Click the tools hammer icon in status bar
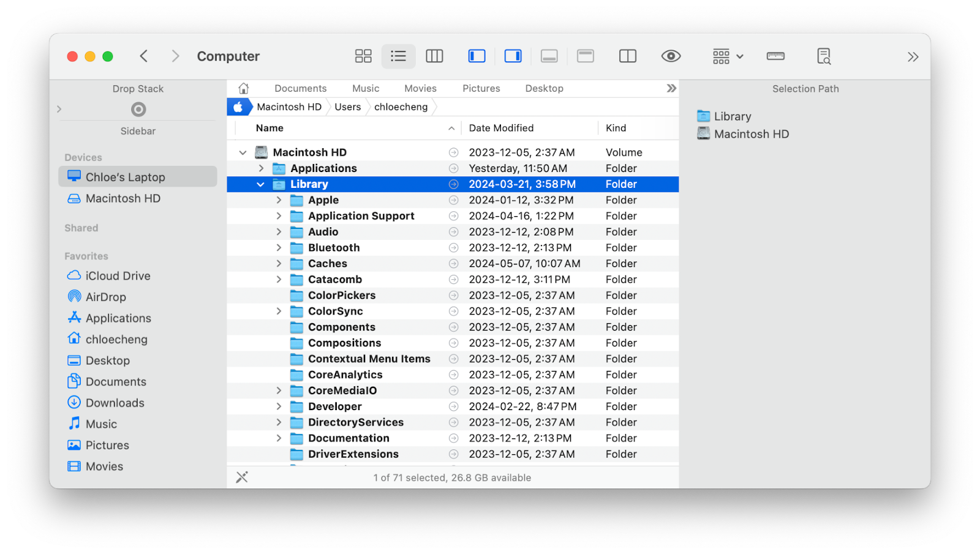 coord(242,477)
